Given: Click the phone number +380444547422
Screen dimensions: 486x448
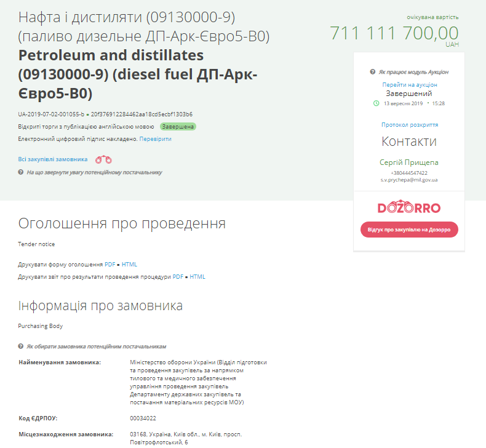Looking at the screenshot, I should pos(409,173).
